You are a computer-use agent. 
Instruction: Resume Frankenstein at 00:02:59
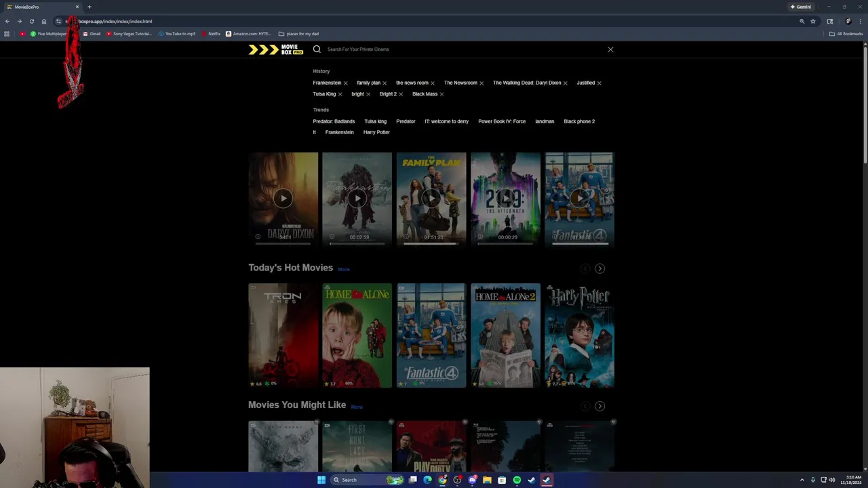pyautogui.click(x=357, y=198)
